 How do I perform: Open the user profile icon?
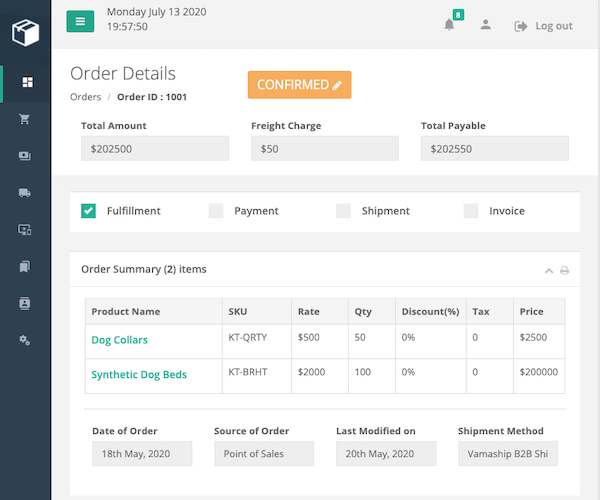(x=485, y=25)
